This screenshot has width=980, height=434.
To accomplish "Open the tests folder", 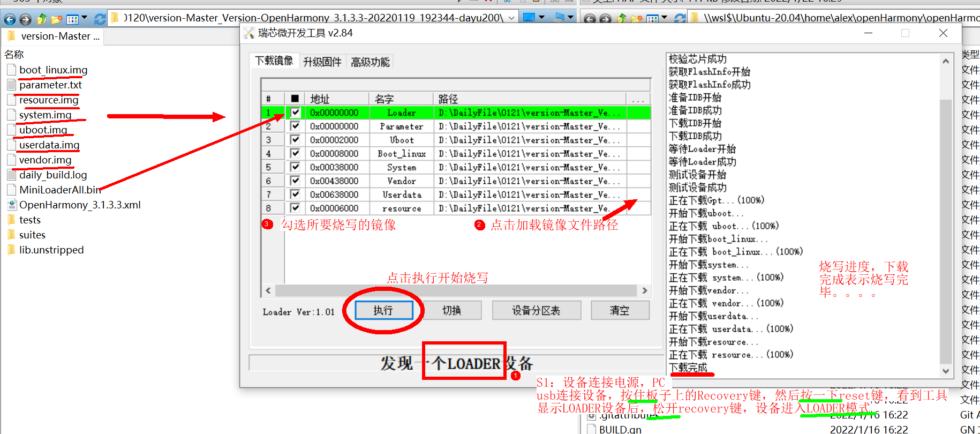I will [30, 220].
